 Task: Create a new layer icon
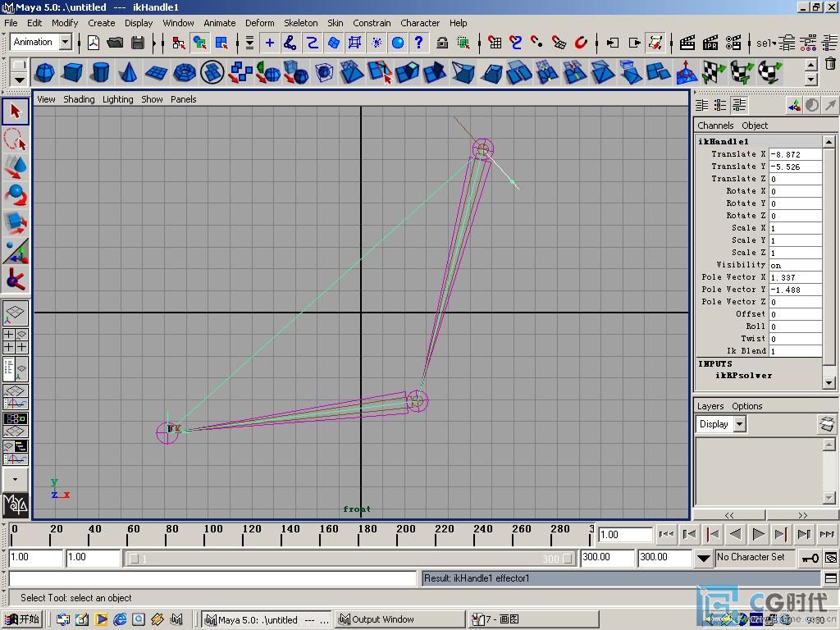point(828,424)
